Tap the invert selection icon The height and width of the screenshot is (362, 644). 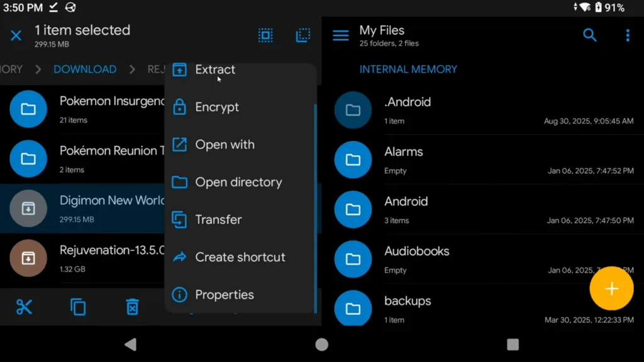point(303,35)
